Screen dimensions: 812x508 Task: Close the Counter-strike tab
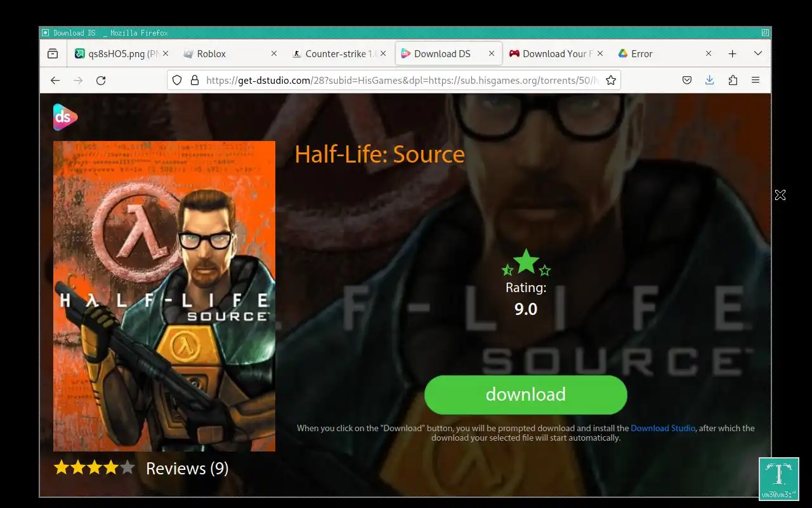(383, 54)
